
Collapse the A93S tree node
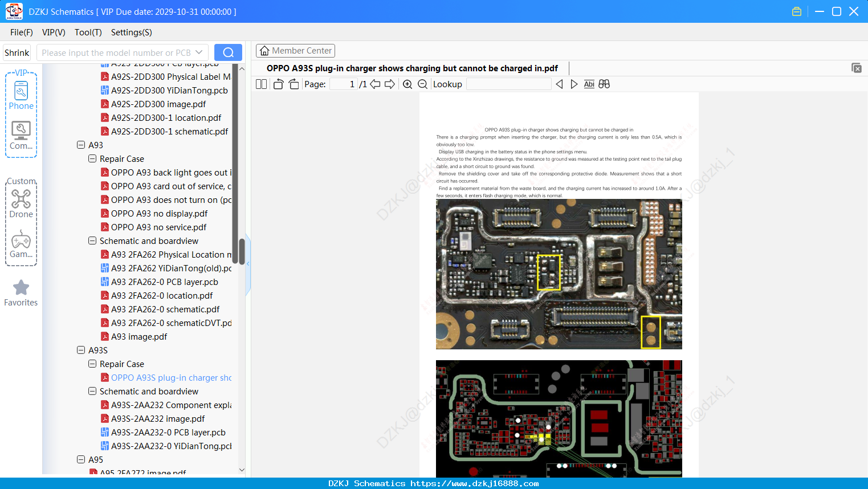tap(81, 351)
